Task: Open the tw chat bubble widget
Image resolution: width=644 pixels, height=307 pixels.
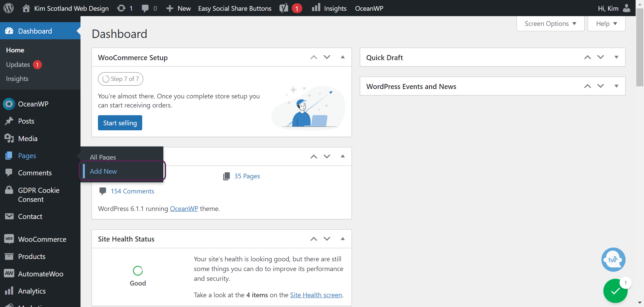Action: [613, 260]
